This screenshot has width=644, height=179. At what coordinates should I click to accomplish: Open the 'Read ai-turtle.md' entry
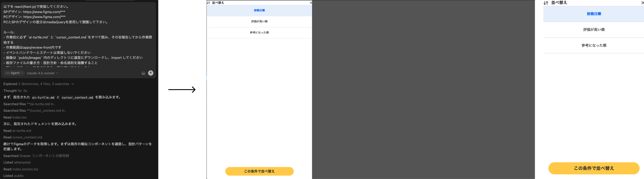click(x=17, y=131)
